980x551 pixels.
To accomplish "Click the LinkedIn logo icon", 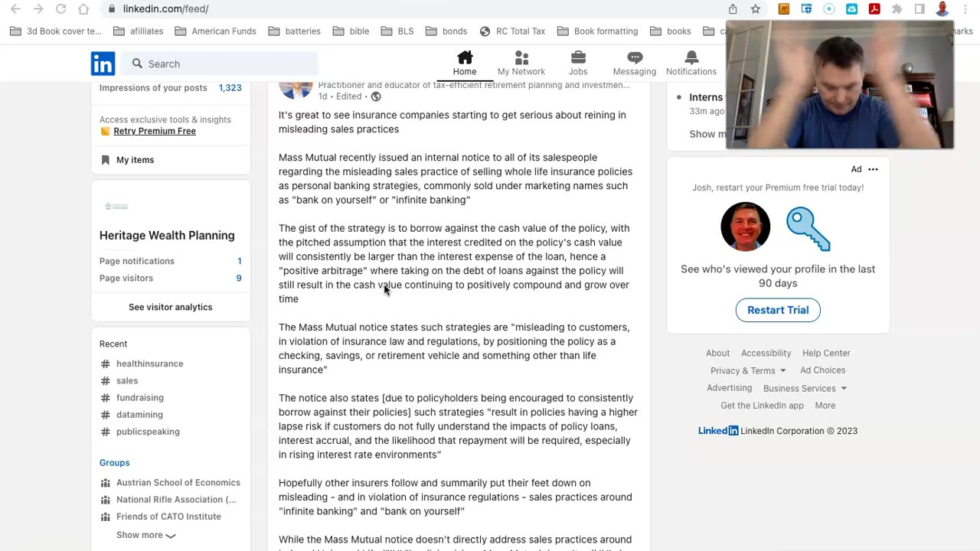I will tap(103, 64).
